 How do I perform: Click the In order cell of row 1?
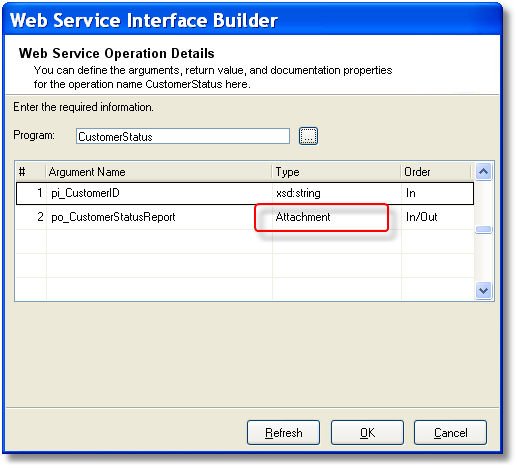[437, 193]
